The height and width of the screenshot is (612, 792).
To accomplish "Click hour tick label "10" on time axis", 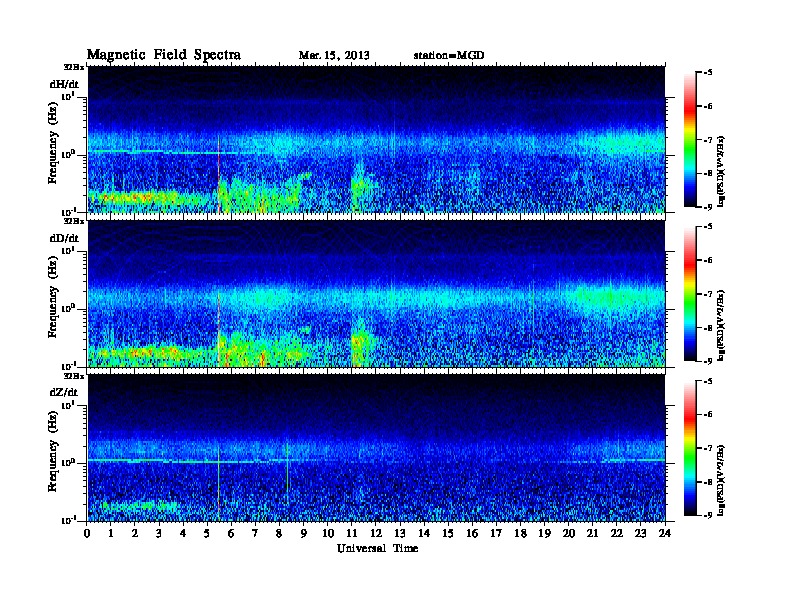I will [x=328, y=533].
